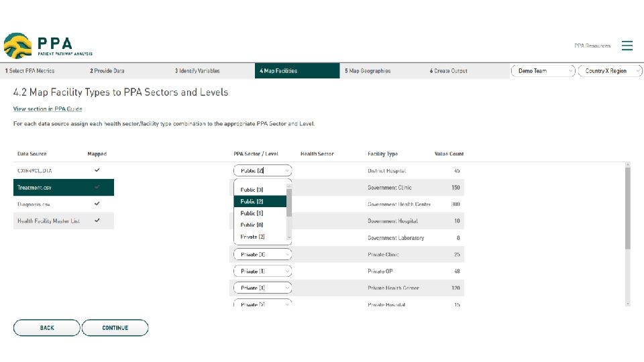
Task: Open PPA Resources link
Action: point(592,46)
